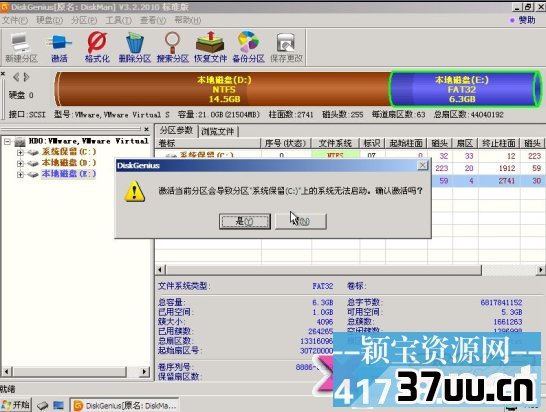The width and height of the screenshot is (546, 412).
Task: Click the partition table horizontal scrollbar thumb
Action: [324, 270]
